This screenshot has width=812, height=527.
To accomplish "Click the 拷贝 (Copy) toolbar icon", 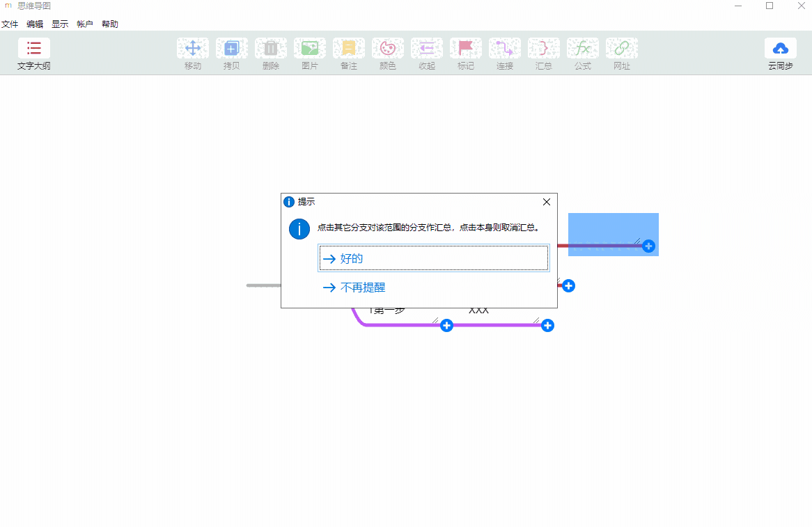I will [x=232, y=49].
